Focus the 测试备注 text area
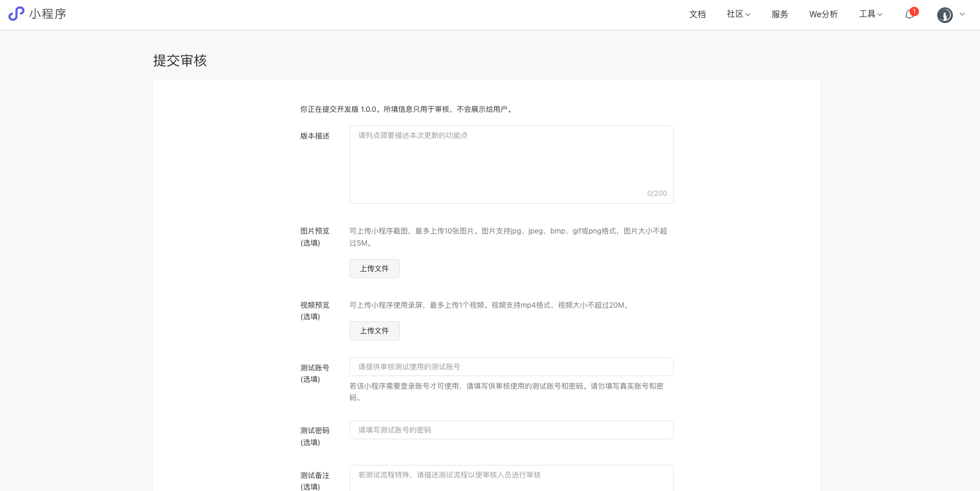The height and width of the screenshot is (491, 980). click(x=511, y=478)
